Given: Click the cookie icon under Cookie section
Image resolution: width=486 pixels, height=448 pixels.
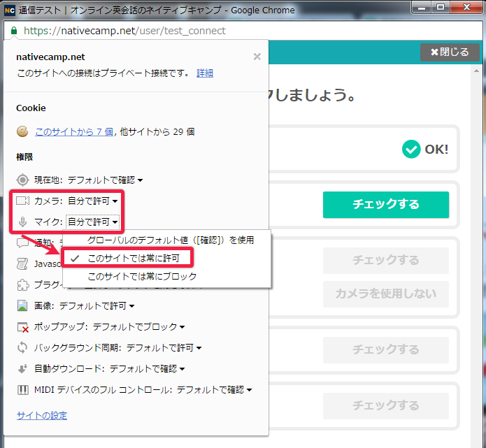Looking at the screenshot, I should click(x=22, y=131).
